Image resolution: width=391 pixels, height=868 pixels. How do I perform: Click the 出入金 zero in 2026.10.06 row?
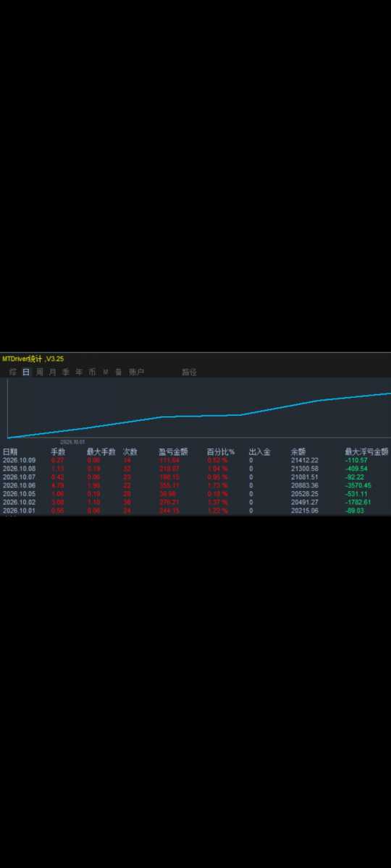coord(251,485)
